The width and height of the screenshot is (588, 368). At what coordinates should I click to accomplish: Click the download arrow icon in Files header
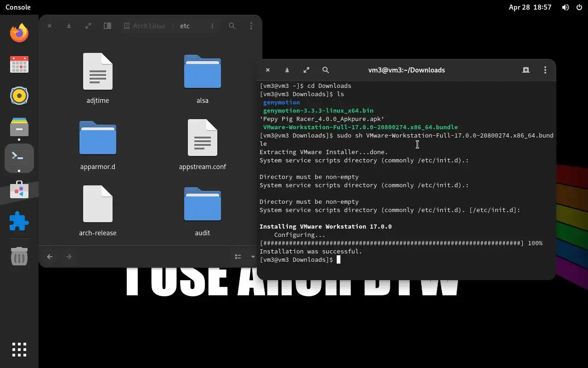pyautogui.click(x=69, y=26)
